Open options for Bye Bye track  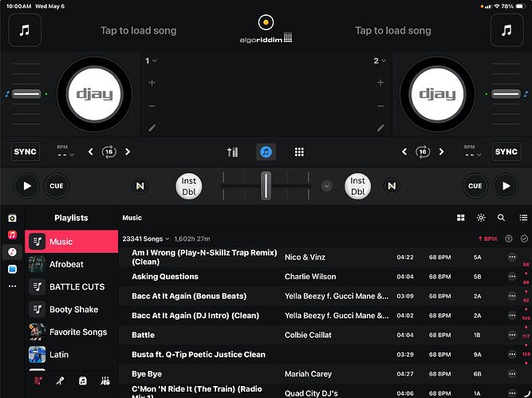coord(512,374)
